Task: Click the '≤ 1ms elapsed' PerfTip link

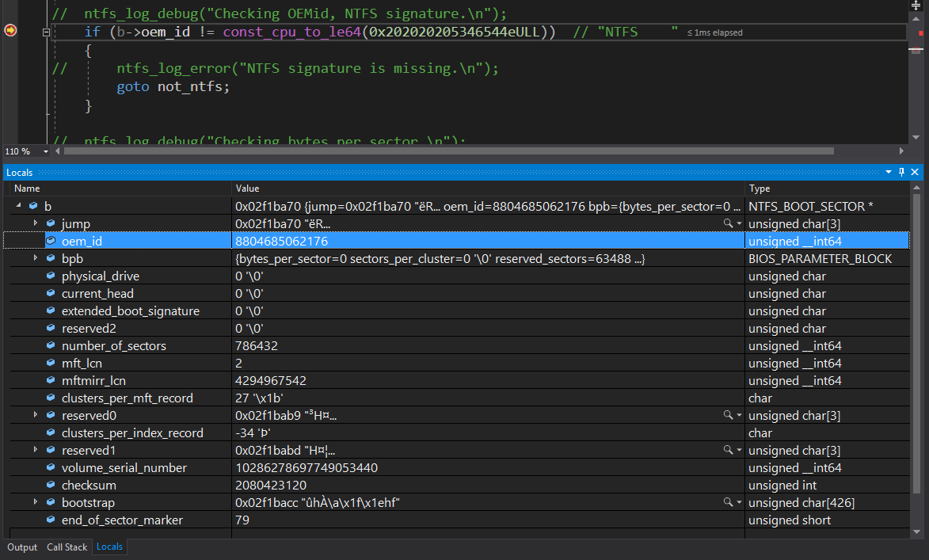Action: tap(714, 32)
